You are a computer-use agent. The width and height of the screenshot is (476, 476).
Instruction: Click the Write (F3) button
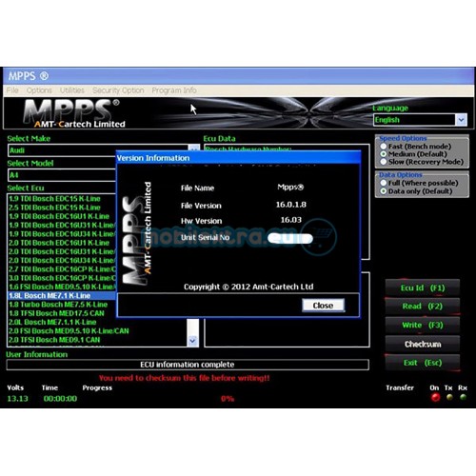click(423, 325)
